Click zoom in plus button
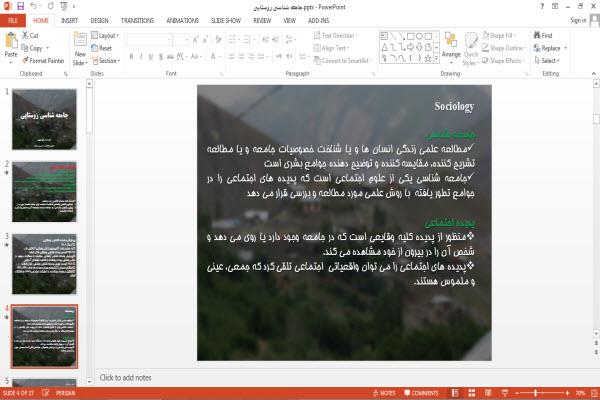 tap(567, 393)
